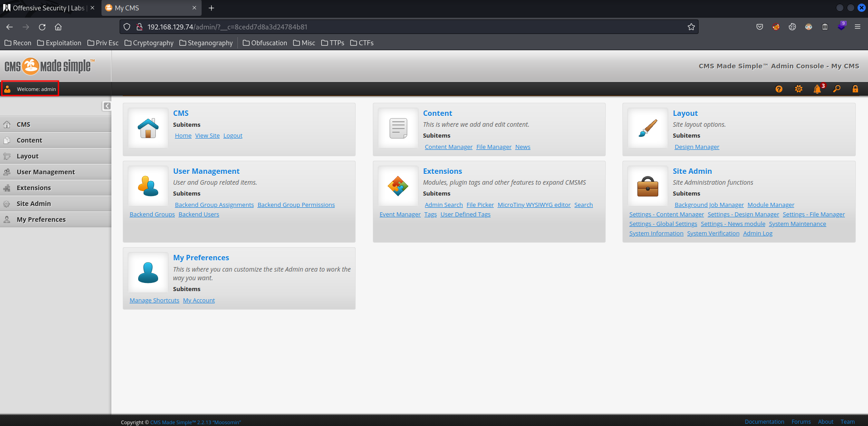Click the Home subitem link
This screenshot has height=426, width=868.
pos(183,136)
